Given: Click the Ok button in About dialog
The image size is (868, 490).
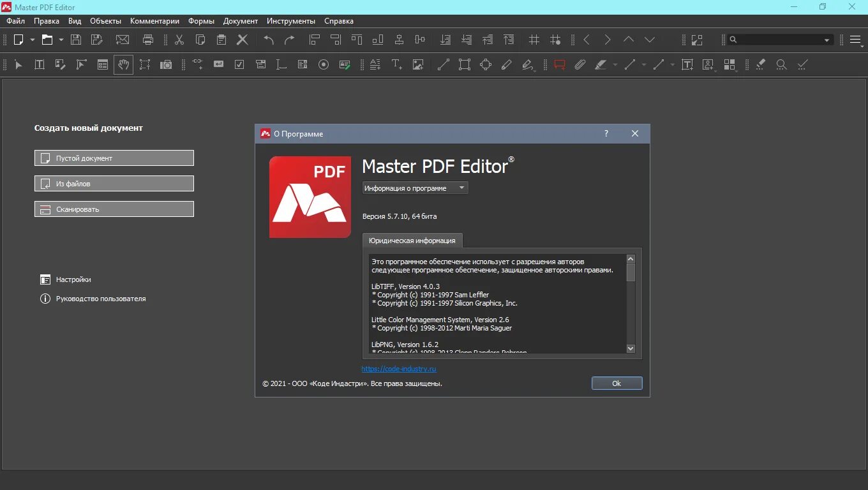Looking at the screenshot, I should (617, 383).
